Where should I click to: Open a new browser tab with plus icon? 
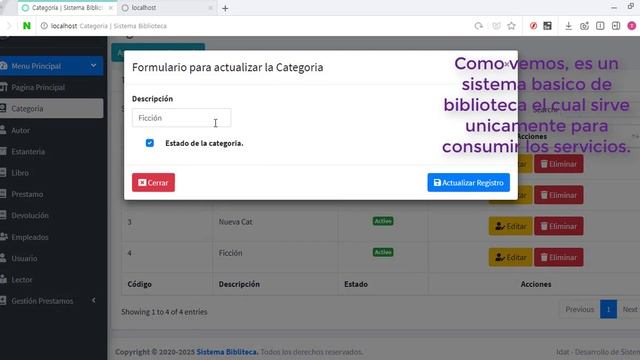225,8
